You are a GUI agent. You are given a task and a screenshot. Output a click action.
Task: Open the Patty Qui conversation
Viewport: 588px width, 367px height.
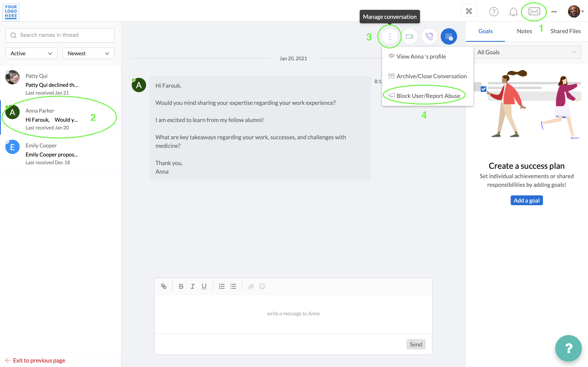coord(61,83)
